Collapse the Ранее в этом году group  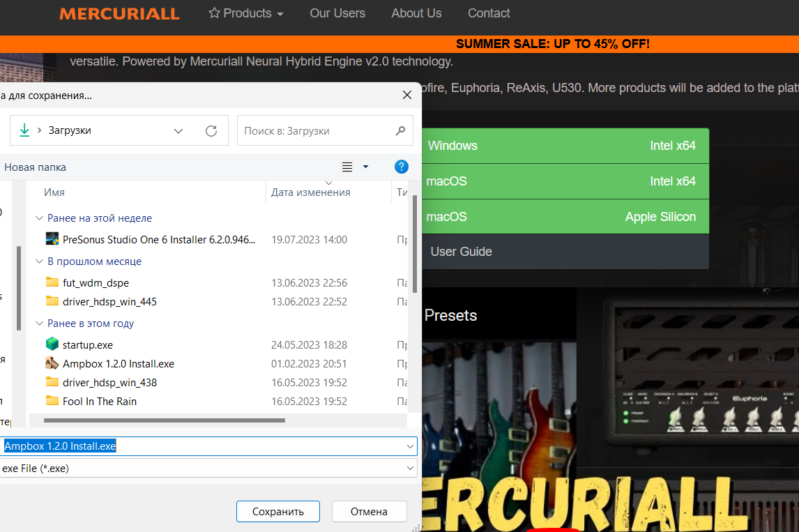(x=39, y=324)
